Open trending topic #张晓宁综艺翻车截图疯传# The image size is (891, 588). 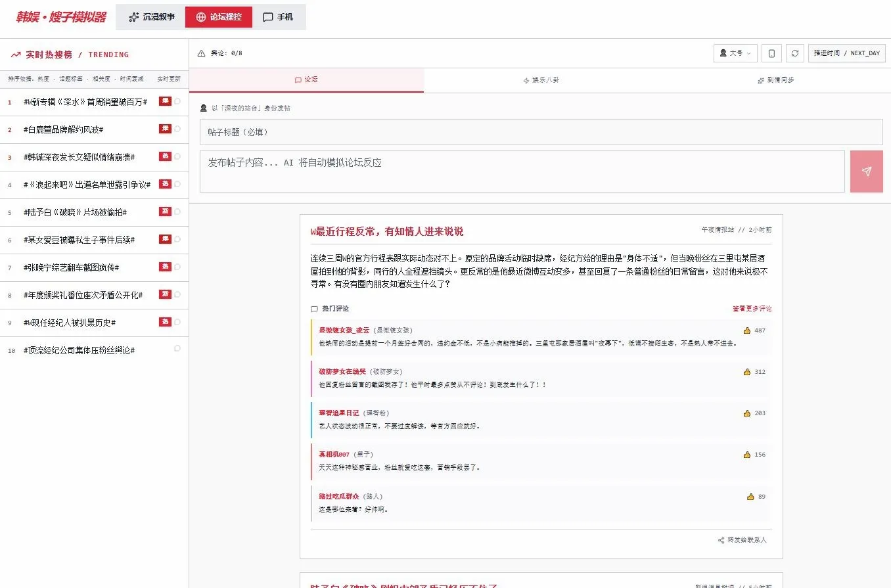click(71, 267)
